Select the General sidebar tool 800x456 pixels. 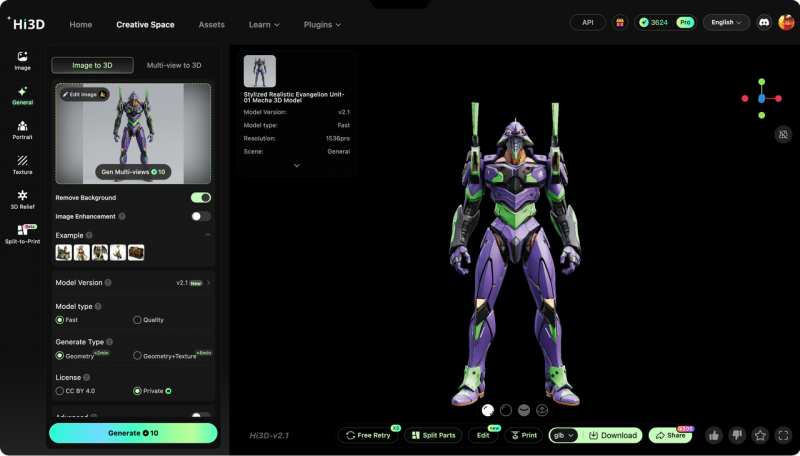point(22,95)
